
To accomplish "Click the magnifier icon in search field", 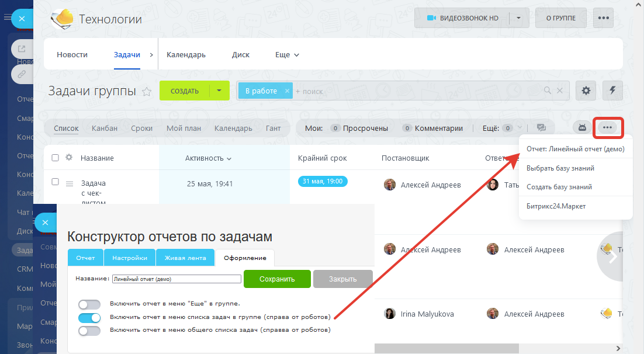I will click(x=548, y=91).
